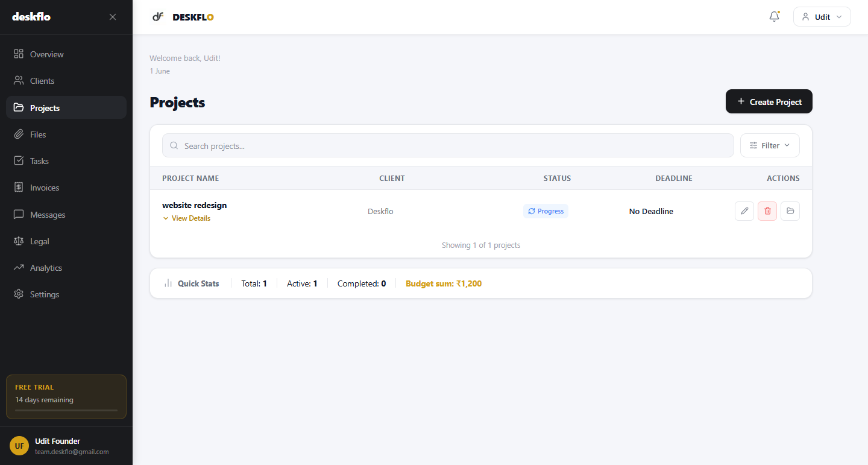This screenshot has width=868, height=465.
Task: Click the UF avatar circle
Action: pyautogui.click(x=19, y=446)
